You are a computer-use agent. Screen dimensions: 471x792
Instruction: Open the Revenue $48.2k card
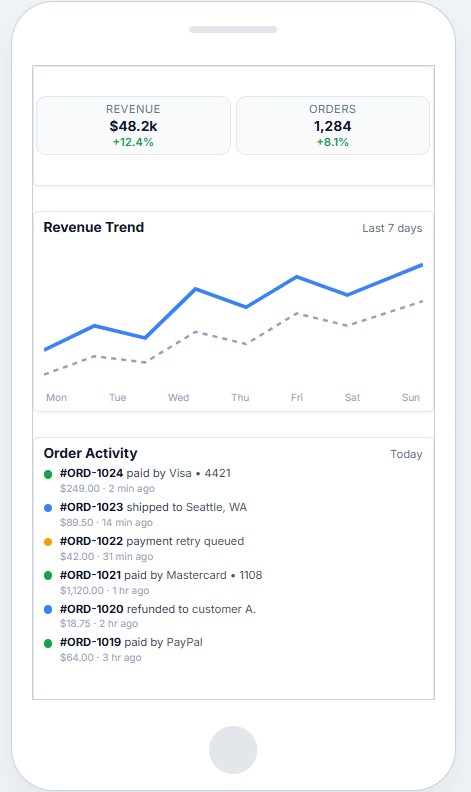(x=133, y=126)
